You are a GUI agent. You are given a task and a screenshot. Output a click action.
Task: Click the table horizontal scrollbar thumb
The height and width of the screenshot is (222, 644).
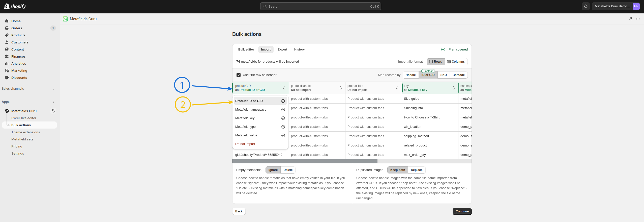click(305, 161)
